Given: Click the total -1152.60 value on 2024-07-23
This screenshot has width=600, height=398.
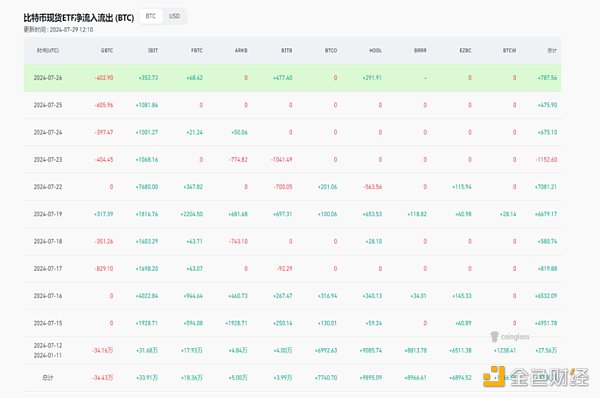Looking at the screenshot, I should (546, 160).
